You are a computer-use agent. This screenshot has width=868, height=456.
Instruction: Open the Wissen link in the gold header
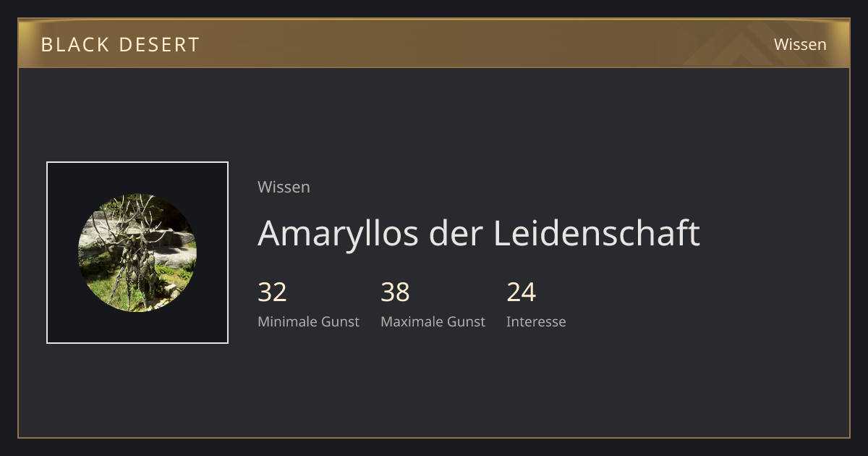(x=800, y=44)
